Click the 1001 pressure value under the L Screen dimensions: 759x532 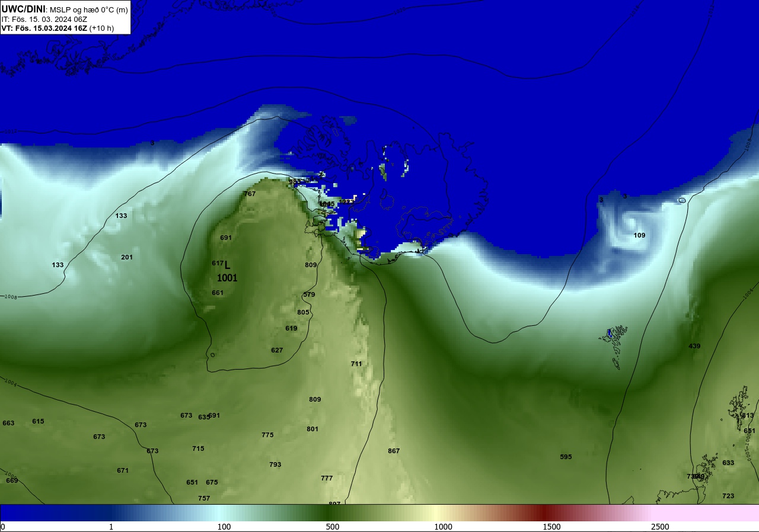pos(227,278)
